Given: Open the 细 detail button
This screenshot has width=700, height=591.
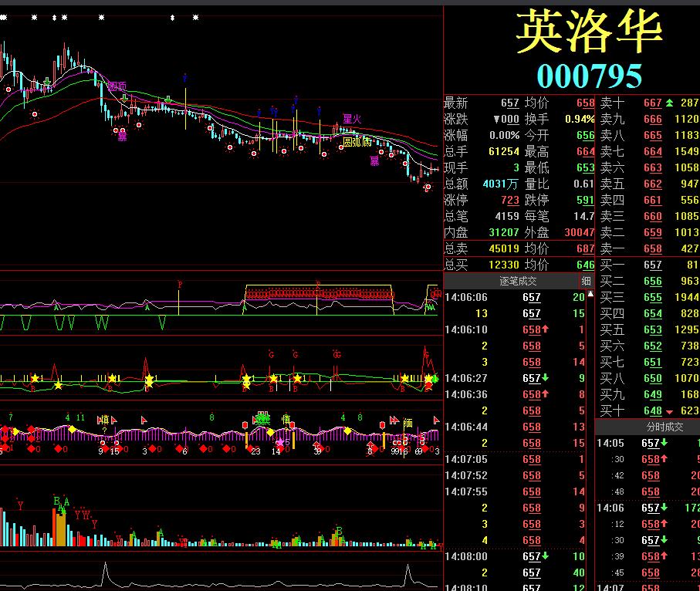Looking at the screenshot, I should coord(586,281).
